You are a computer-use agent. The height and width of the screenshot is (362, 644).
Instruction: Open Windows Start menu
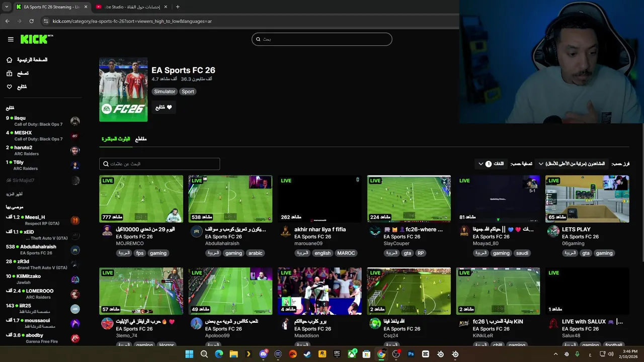pyautogui.click(x=189, y=354)
